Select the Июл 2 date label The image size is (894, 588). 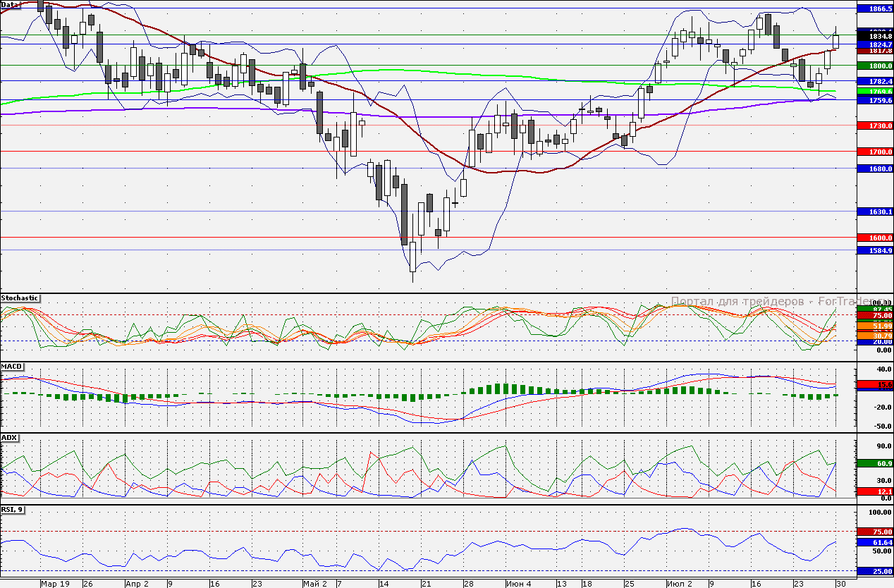(x=680, y=584)
